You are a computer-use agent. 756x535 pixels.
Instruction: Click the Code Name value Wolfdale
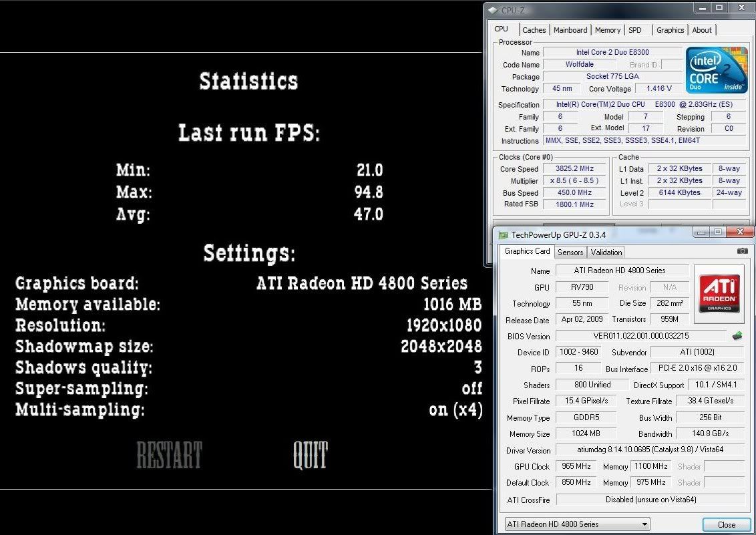[x=580, y=64]
